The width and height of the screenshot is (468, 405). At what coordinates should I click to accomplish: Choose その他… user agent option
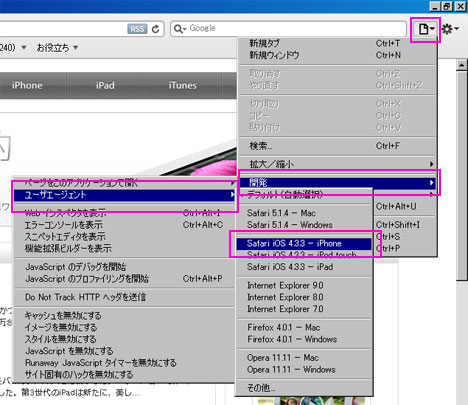304,388
